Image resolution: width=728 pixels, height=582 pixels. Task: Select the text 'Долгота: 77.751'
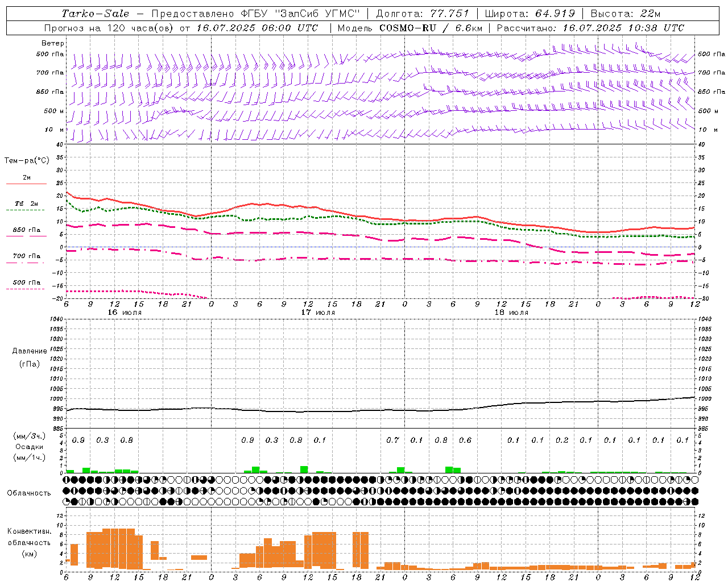coord(423,14)
